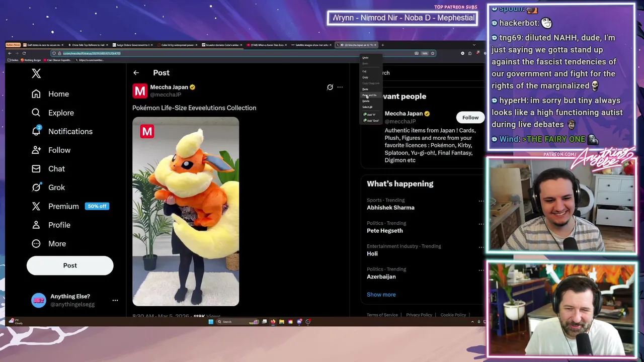Open Grok from the sidebar
Viewport: 644px width, 362px height.
coord(48,187)
